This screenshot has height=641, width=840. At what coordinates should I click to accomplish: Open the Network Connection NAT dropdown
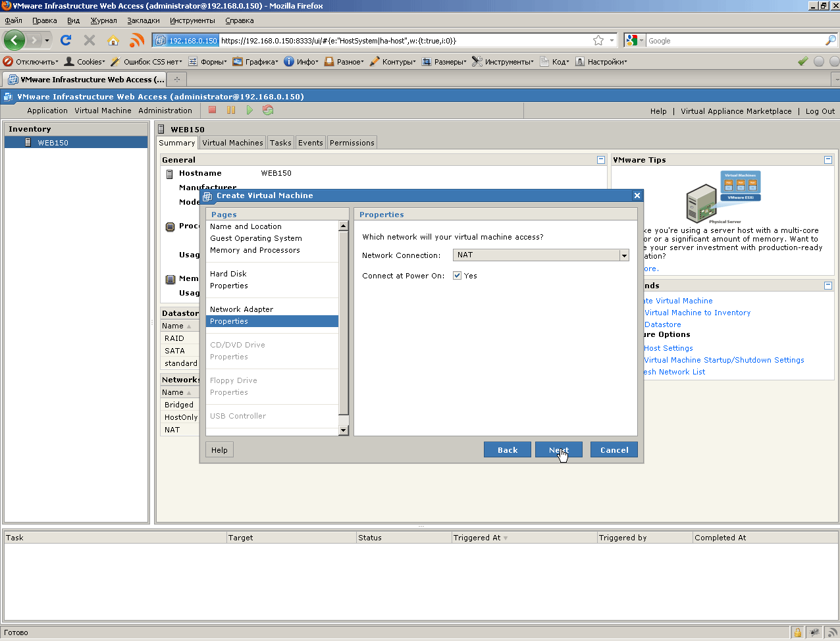click(624, 255)
